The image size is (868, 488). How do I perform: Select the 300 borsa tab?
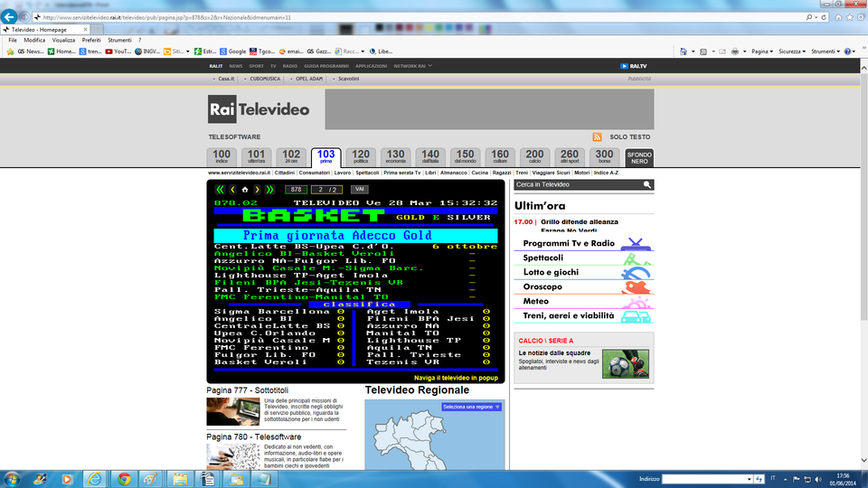click(604, 157)
